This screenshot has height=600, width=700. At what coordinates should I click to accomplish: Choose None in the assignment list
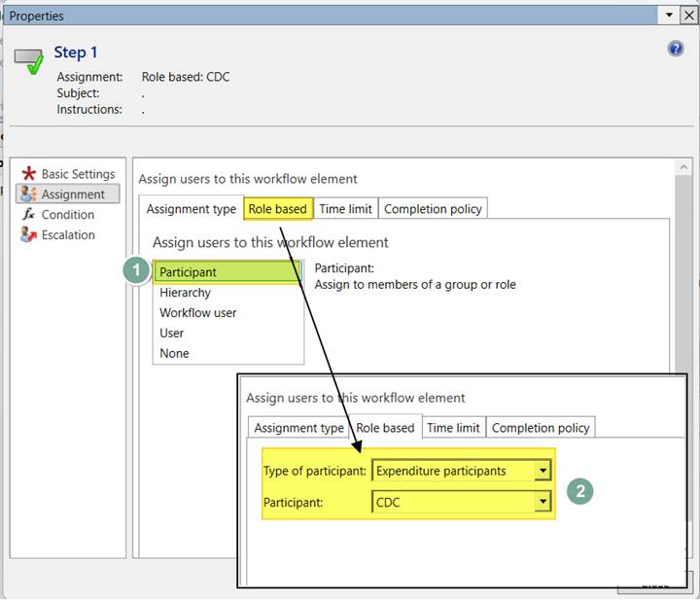coord(175,354)
